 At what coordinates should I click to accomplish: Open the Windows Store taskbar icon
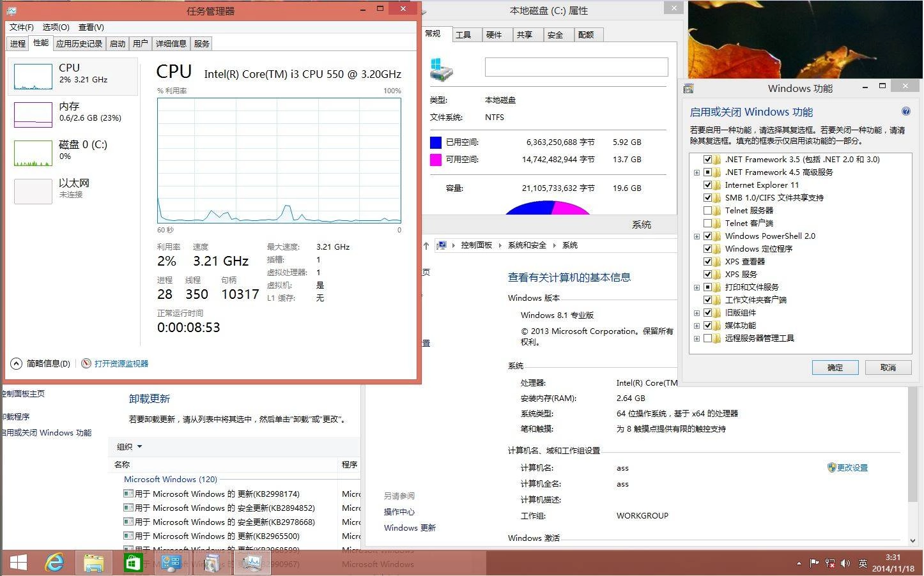pos(132,563)
